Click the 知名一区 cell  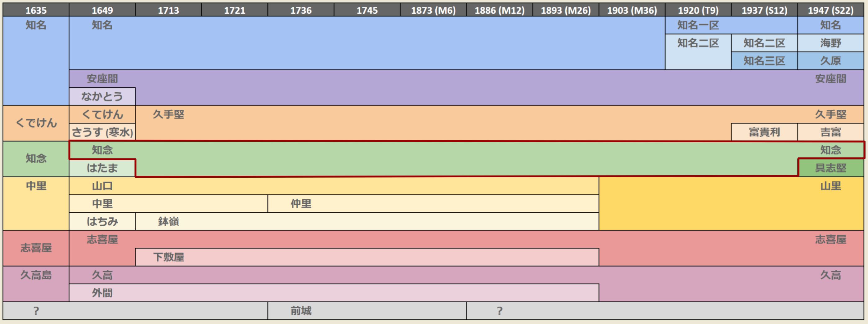click(x=731, y=25)
